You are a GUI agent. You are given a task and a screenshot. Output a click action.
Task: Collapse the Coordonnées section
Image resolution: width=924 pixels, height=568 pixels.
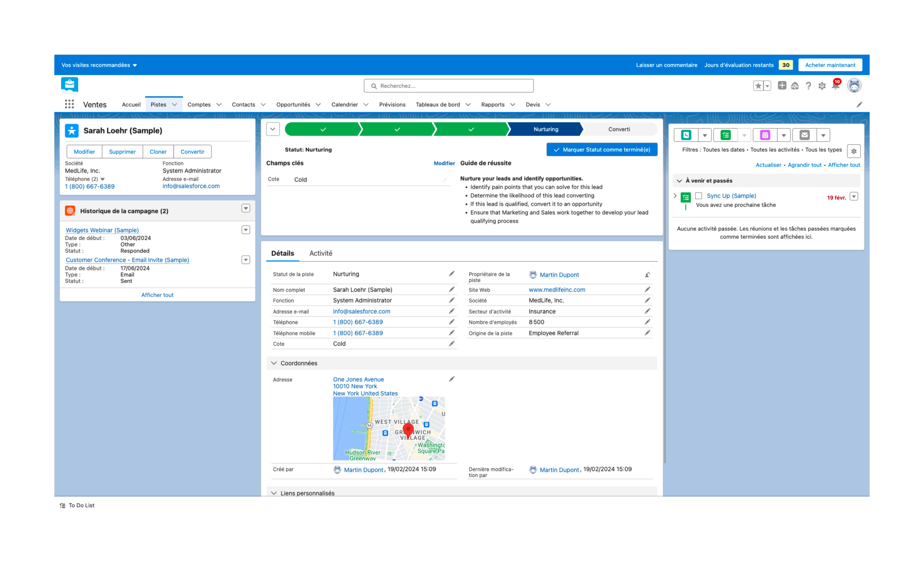pyautogui.click(x=274, y=363)
